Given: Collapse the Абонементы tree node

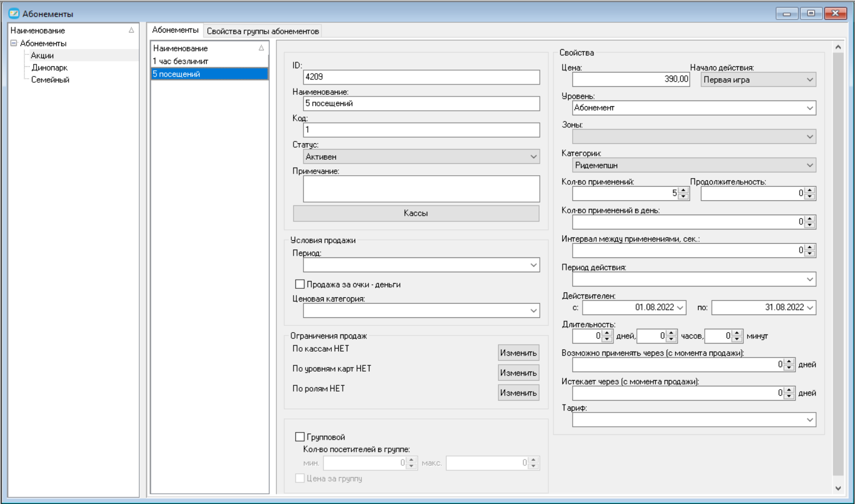Looking at the screenshot, I should (14, 43).
